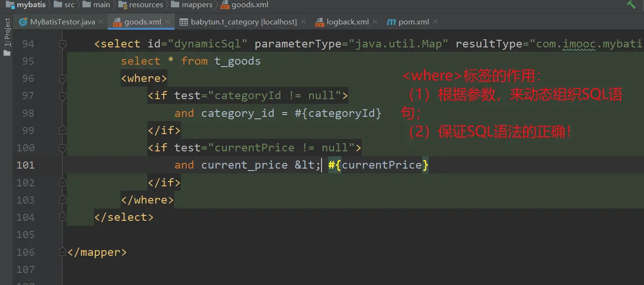Click 'current_price' column name on line 101
This screenshot has width=644, height=285.
coord(244,165)
